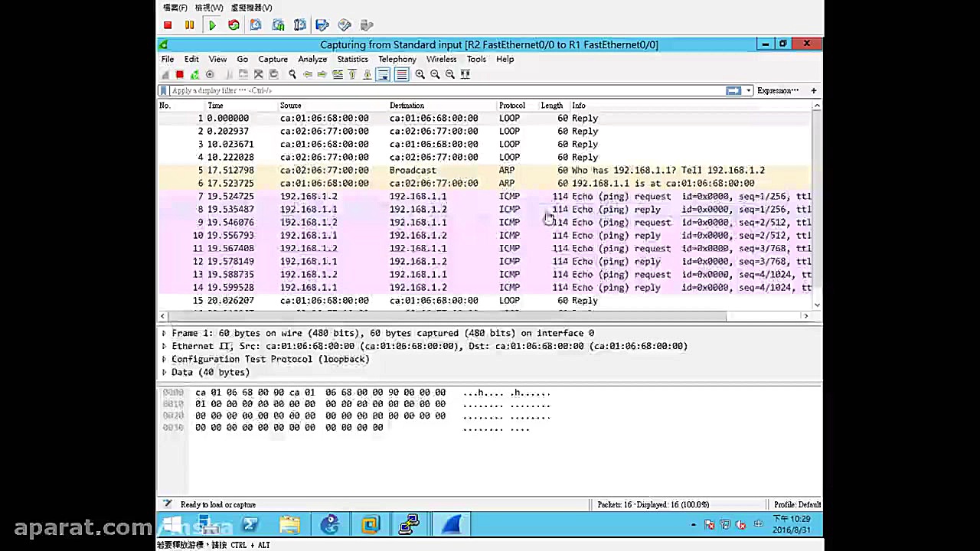Open the Expression builder

click(x=778, y=90)
